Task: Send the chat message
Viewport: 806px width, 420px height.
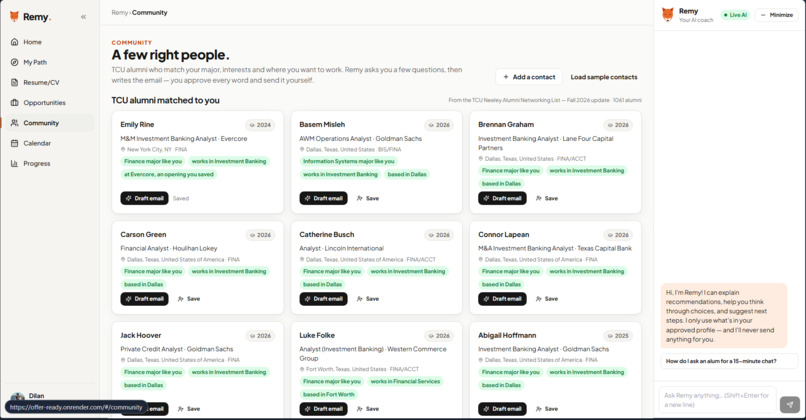Action: (790, 404)
